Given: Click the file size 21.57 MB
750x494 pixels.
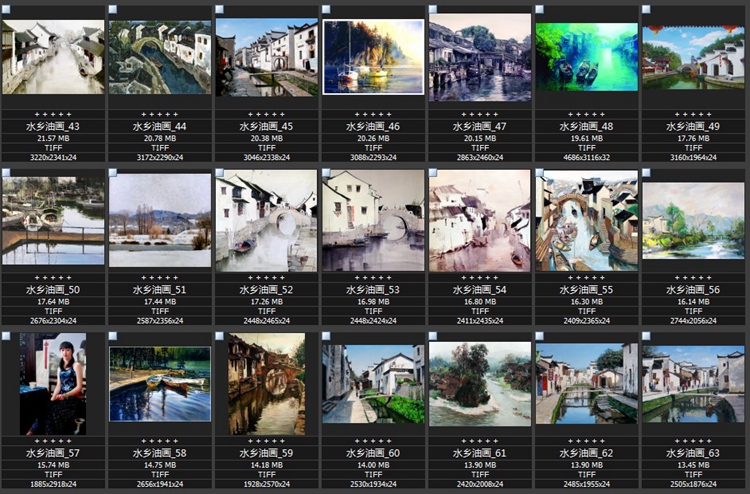Looking at the screenshot, I should (x=53, y=138).
